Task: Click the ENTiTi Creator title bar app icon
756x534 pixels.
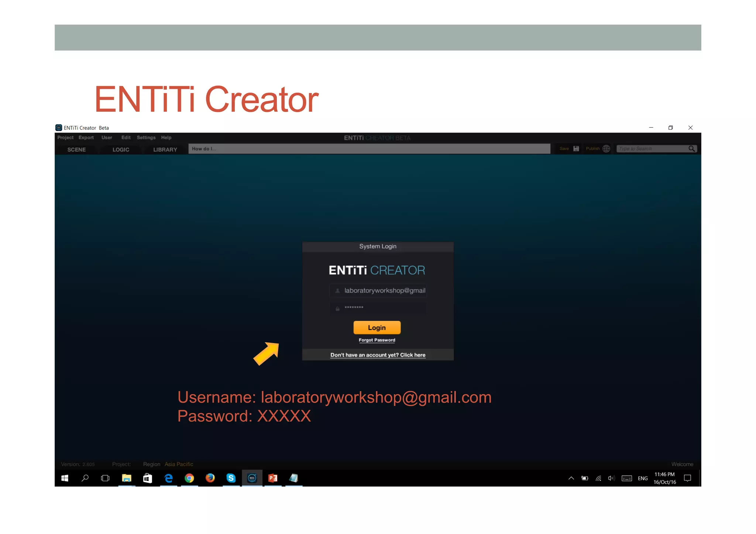Action: click(59, 128)
